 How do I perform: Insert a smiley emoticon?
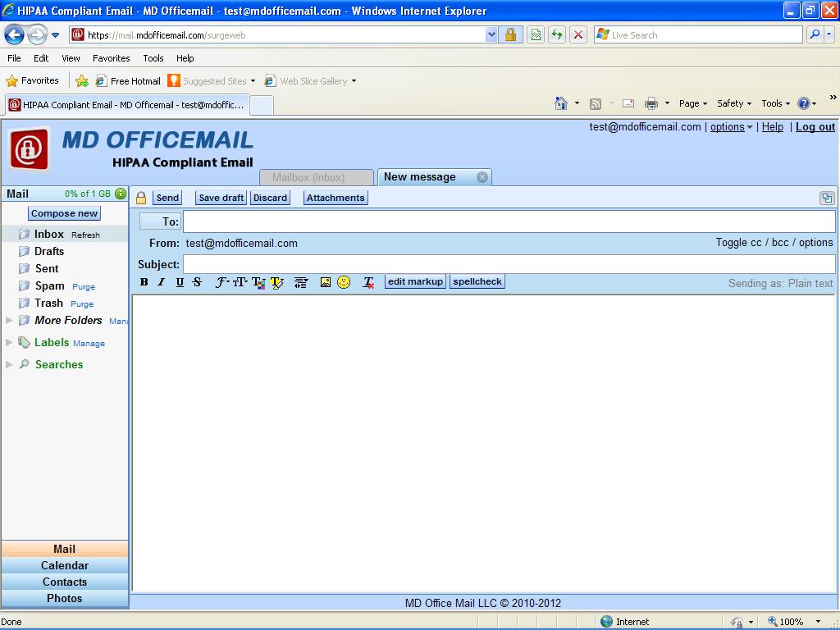[x=344, y=282]
